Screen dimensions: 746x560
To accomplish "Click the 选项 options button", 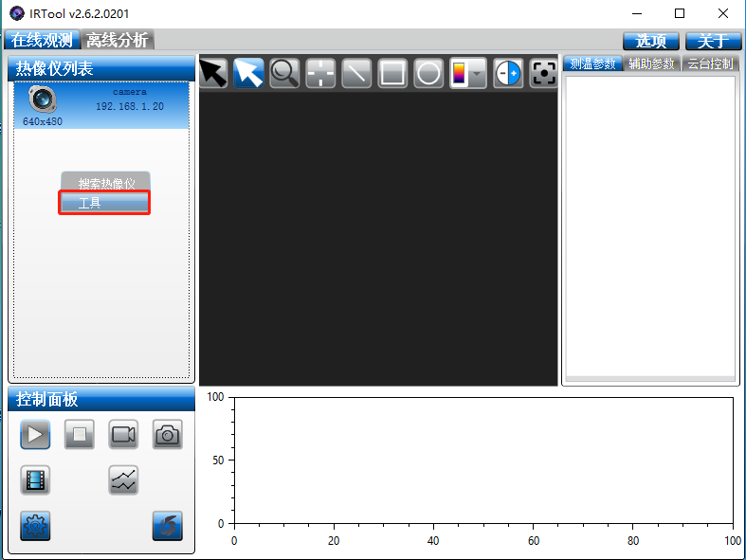I will [x=651, y=41].
